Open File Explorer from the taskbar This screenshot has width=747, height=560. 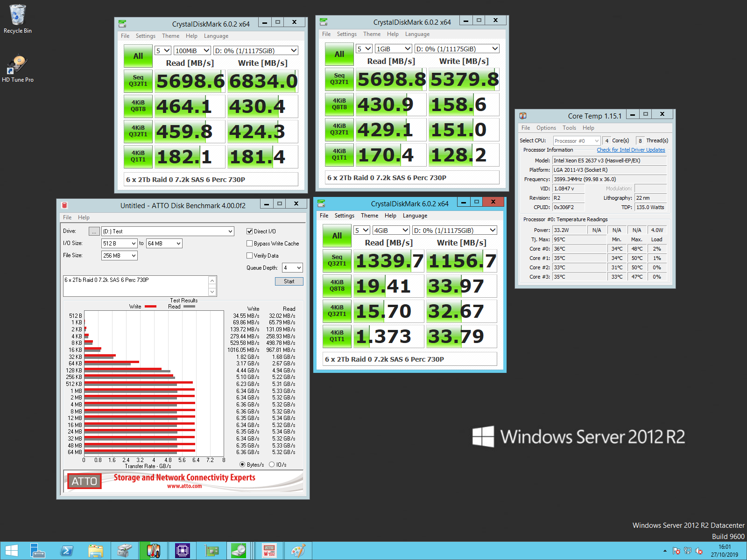[x=95, y=551]
